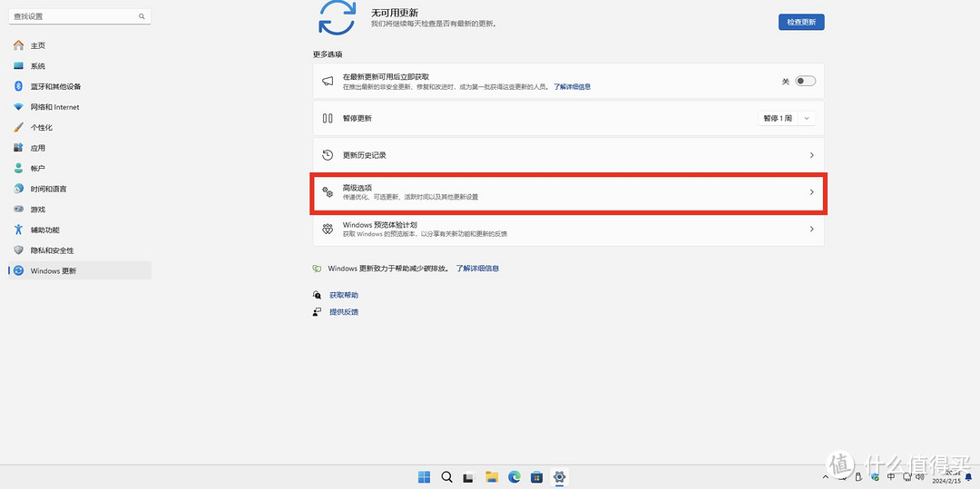The height and width of the screenshot is (489, 980).
Task: Launch Microsoft Edge from taskbar
Action: [514, 478]
